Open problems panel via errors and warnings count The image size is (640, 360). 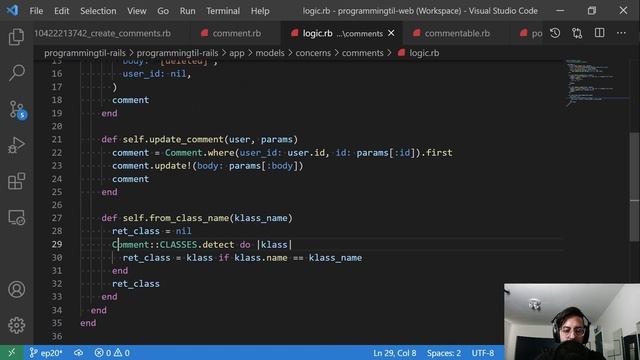[x=112, y=353]
